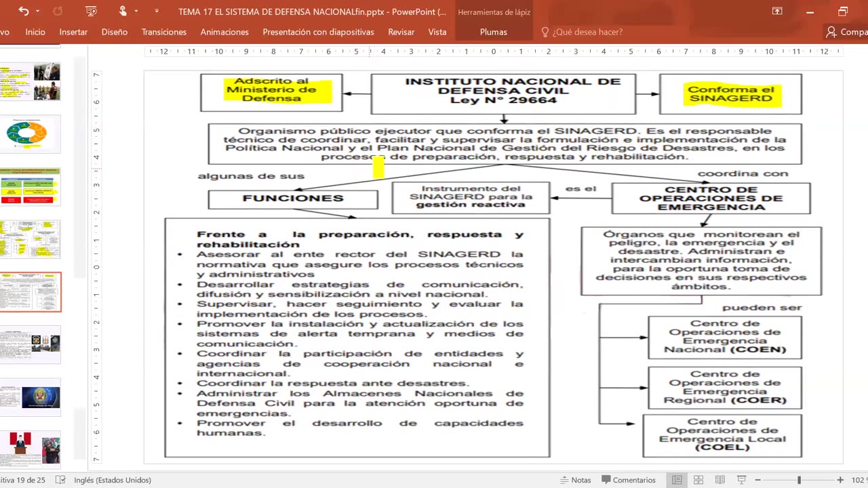Click the zoom percentage value
This screenshot has width=868, height=488.
click(859, 480)
